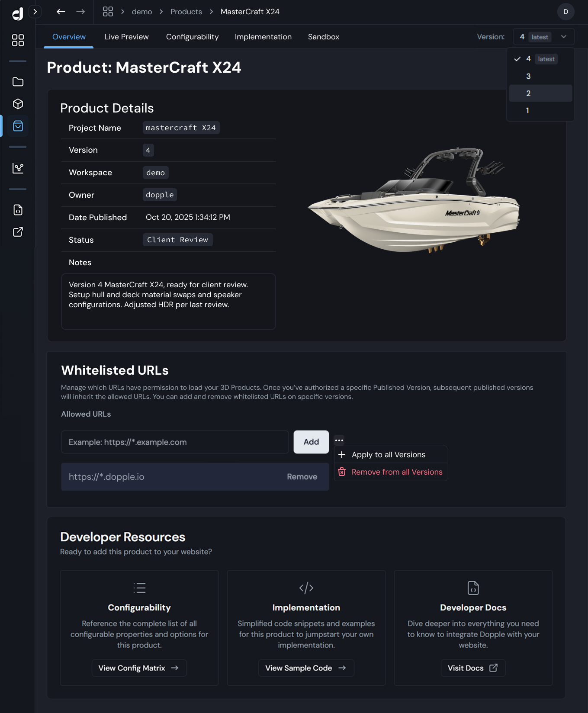Click the code document sidebar icon
The image size is (588, 713).
click(18, 210)
